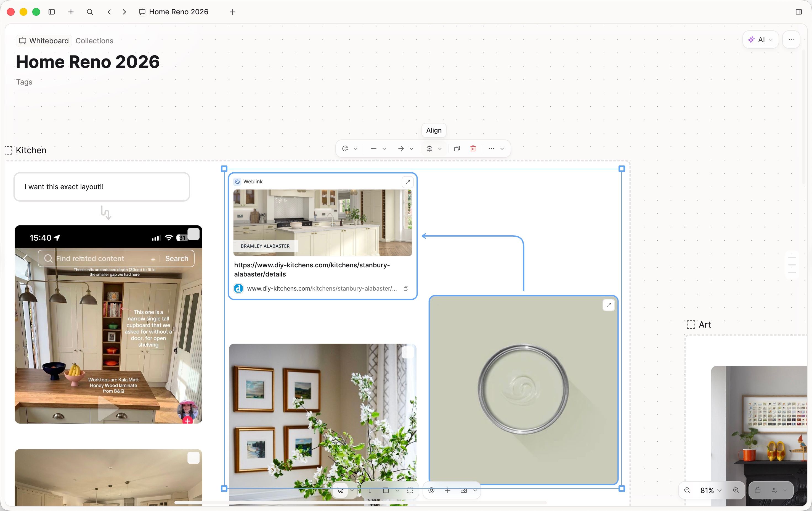Select the Kitchen section label
This screenshot has height=511, width=812.
31,150
